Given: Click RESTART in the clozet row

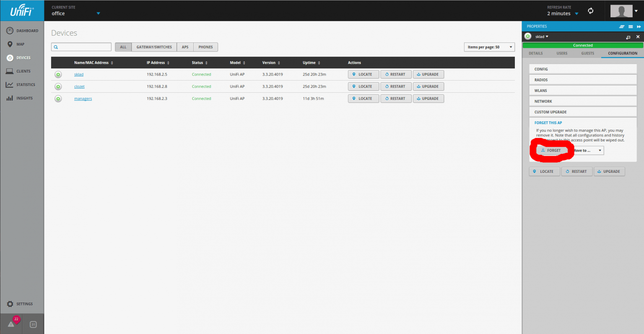Looking at the screenshot, I should (x=396, y=86).
